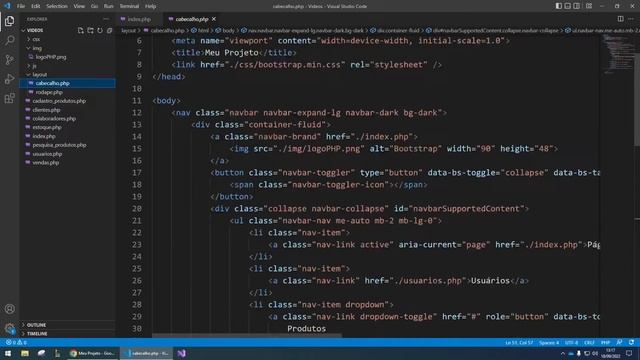Click the feedback icon in status bar
This screenshot has height=360, width=640.
click(620, 342)
